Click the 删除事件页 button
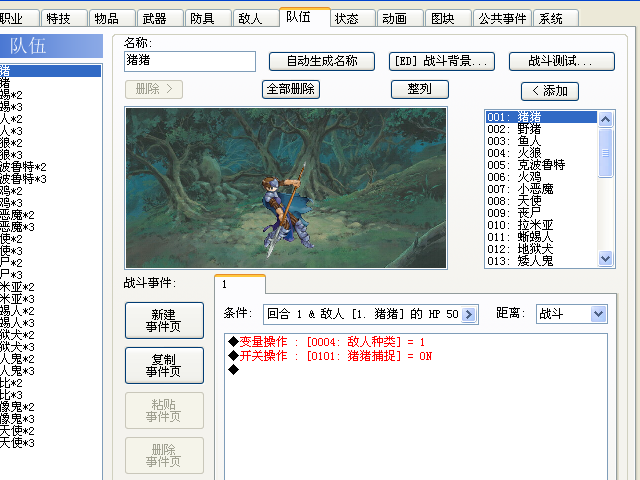Screen dimensions: 640x480 [x=164, y=455]
